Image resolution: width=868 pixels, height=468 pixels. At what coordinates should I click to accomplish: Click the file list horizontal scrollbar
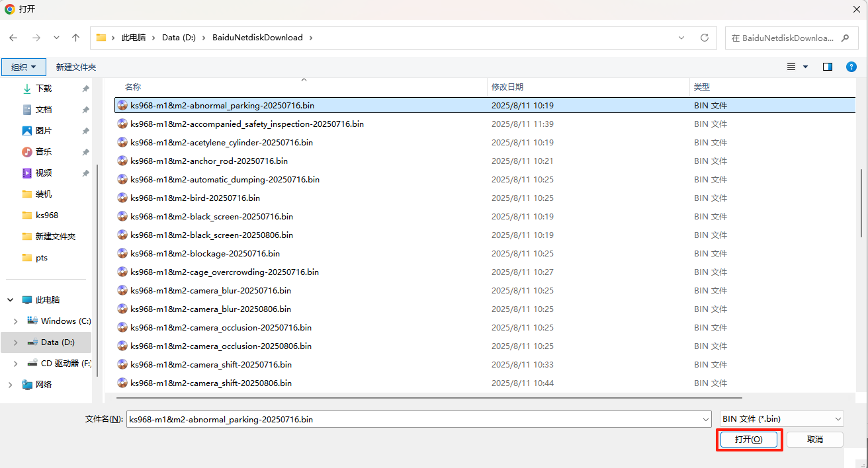[x=429, y=398]
